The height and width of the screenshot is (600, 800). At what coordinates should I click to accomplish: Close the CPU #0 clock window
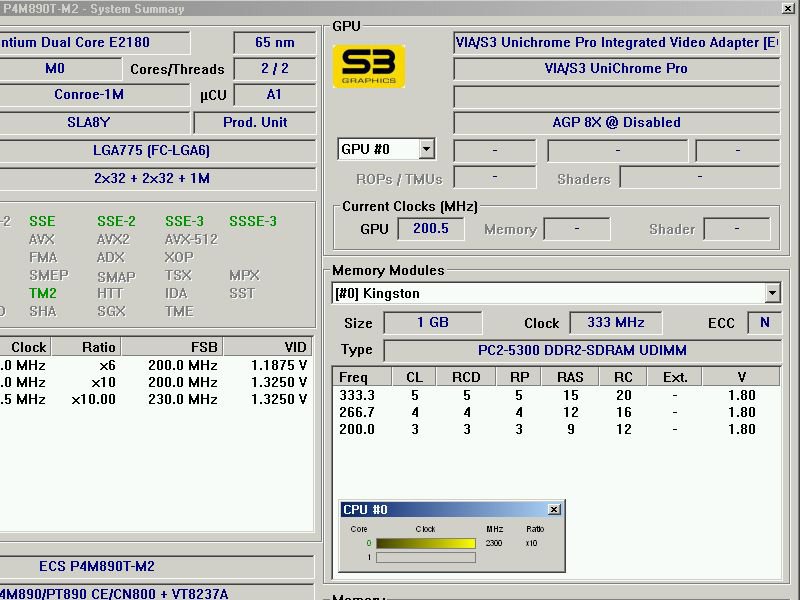coord(554,510)
